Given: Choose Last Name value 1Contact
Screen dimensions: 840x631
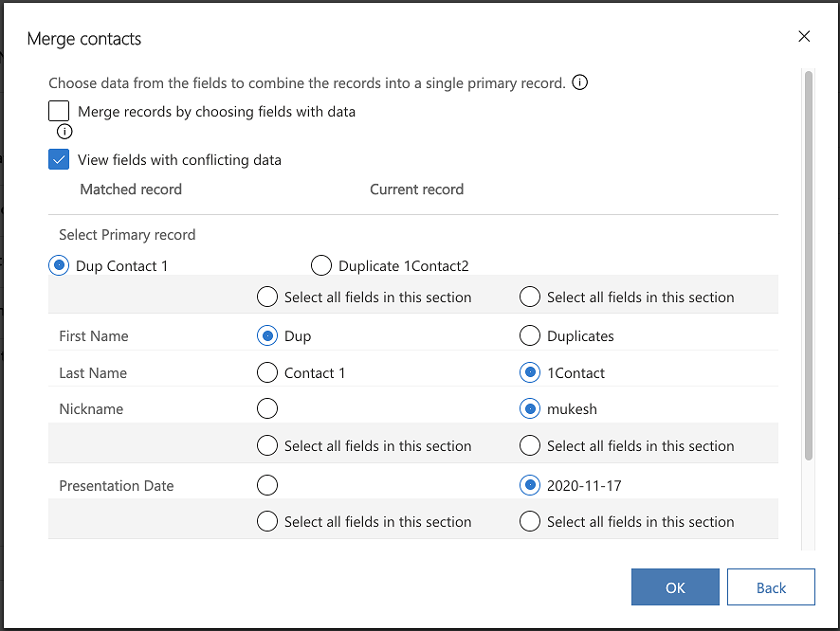Looking at the screenshot, I should click(530, 373).
